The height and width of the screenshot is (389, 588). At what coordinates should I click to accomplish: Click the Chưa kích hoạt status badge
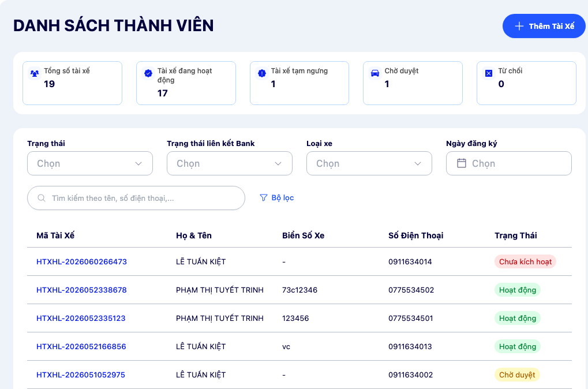(525, 262)
